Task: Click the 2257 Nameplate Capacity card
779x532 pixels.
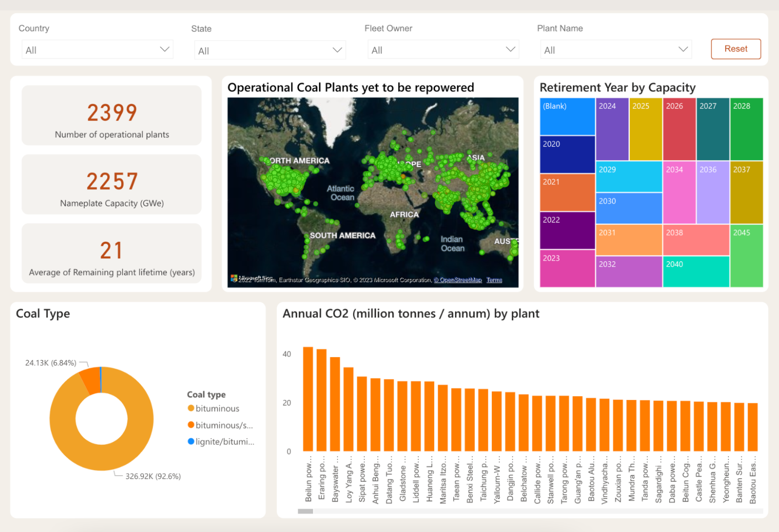Action: pyautogui.click(x=112, y=184)
